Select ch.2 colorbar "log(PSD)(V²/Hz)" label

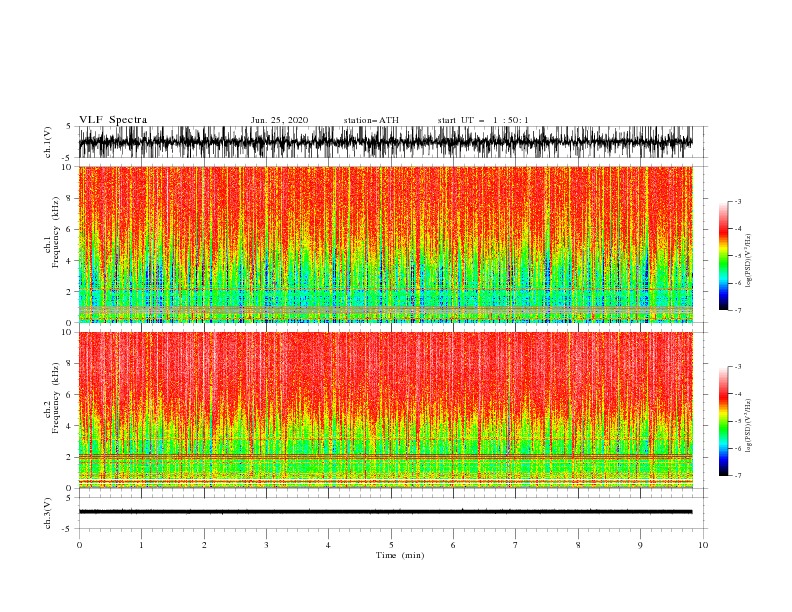point(749,426)
